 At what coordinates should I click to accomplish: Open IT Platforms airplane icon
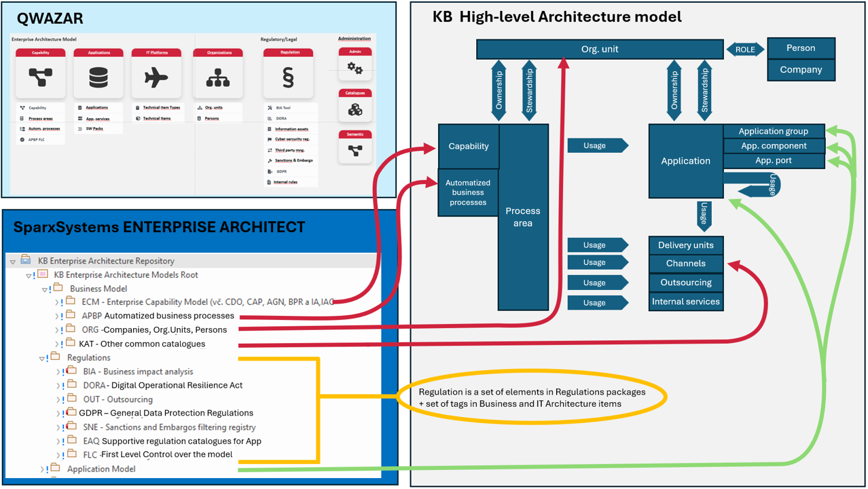click(x=156, y=77)
